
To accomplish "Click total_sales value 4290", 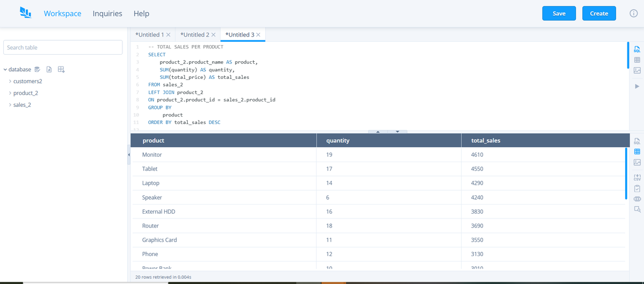I will pyautogui.click(x=478, y=183).
